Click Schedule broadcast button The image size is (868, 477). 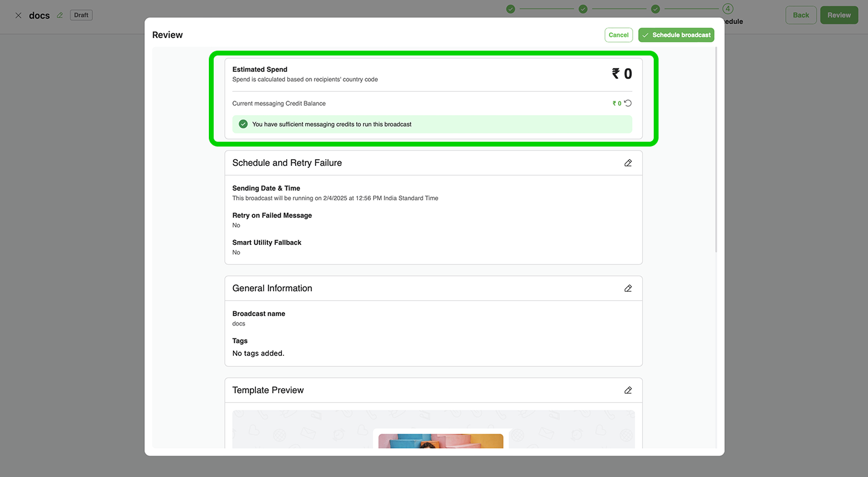[x=676, y=35]
